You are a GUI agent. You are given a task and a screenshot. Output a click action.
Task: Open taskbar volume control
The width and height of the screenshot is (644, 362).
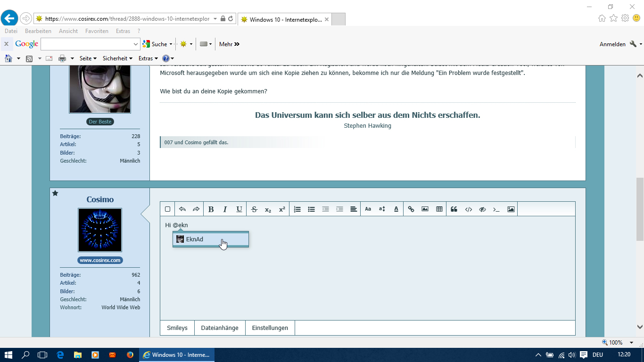pyautogui.click(x=572, y=355)
